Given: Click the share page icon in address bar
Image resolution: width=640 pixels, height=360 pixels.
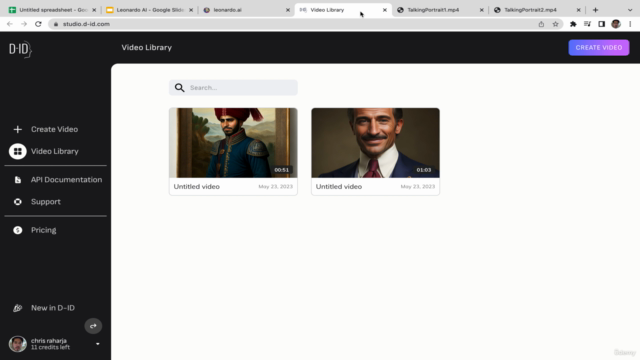Looking at the screenshot, I should pyautogui.click(x=541, y=24).
